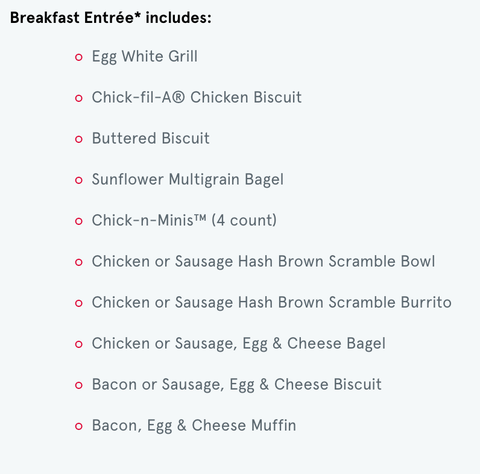Select Bacon or Sausage, Egg & Cheese Biscuit

237,385
